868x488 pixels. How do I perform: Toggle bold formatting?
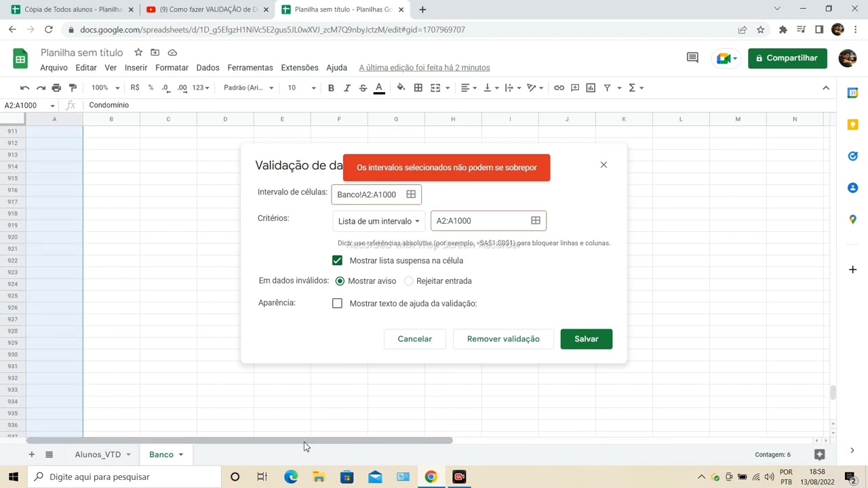[331, 87]
